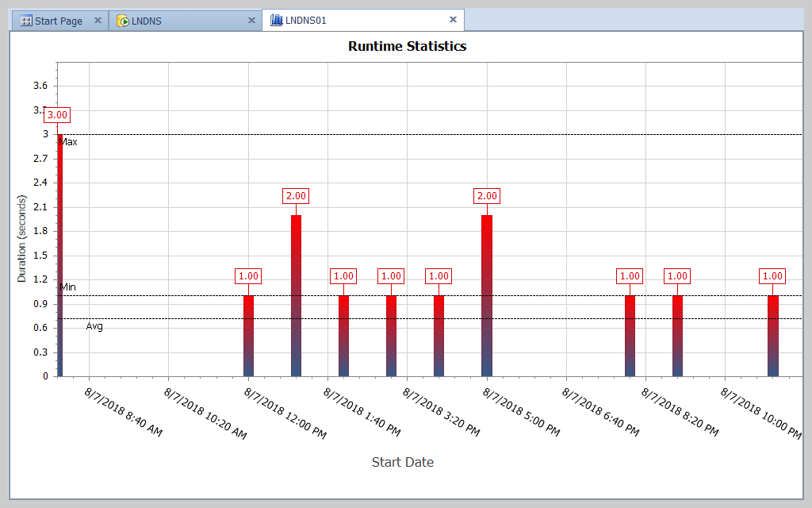Click the Min threshold line label
This screenshot has height=508, width=812.
click(x=67, y=287)
